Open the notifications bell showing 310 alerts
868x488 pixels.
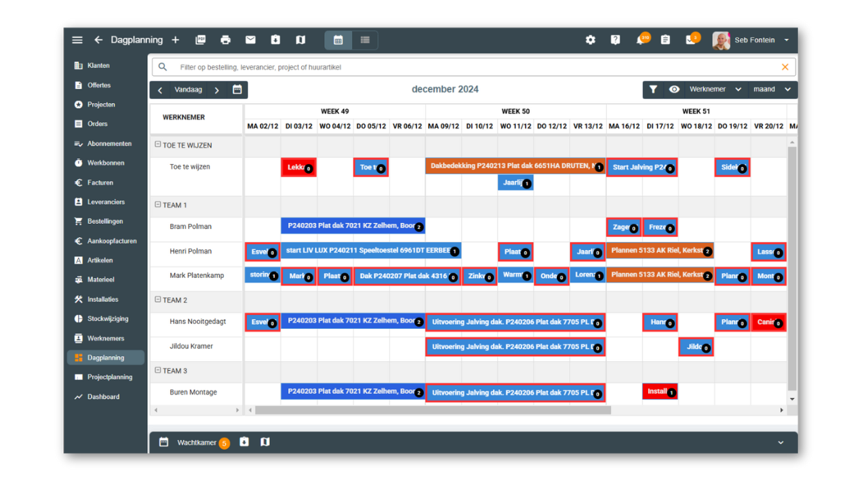click(641, 40)
